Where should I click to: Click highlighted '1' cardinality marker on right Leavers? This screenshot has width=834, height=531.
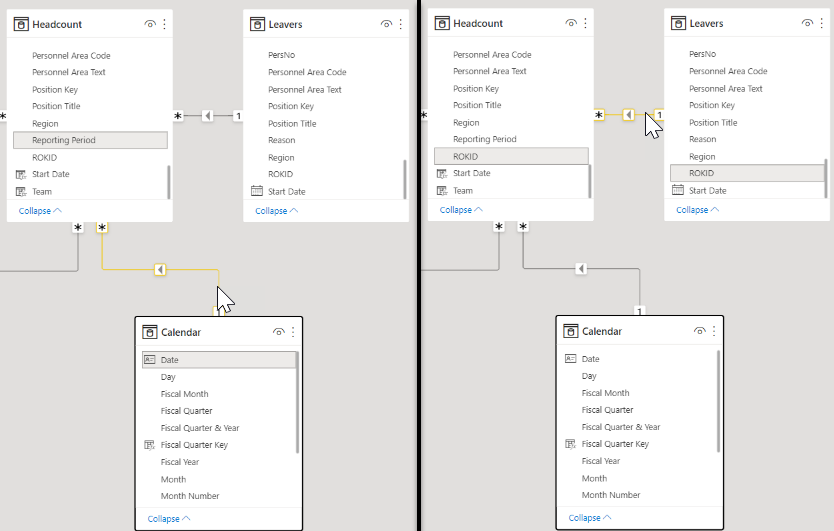pyautogui.click(x=660, y=114)
